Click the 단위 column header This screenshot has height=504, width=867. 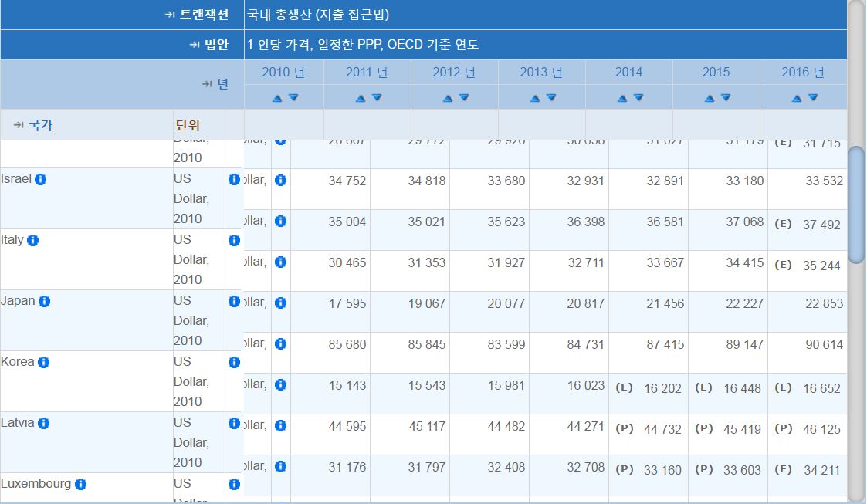coord(188,126)
